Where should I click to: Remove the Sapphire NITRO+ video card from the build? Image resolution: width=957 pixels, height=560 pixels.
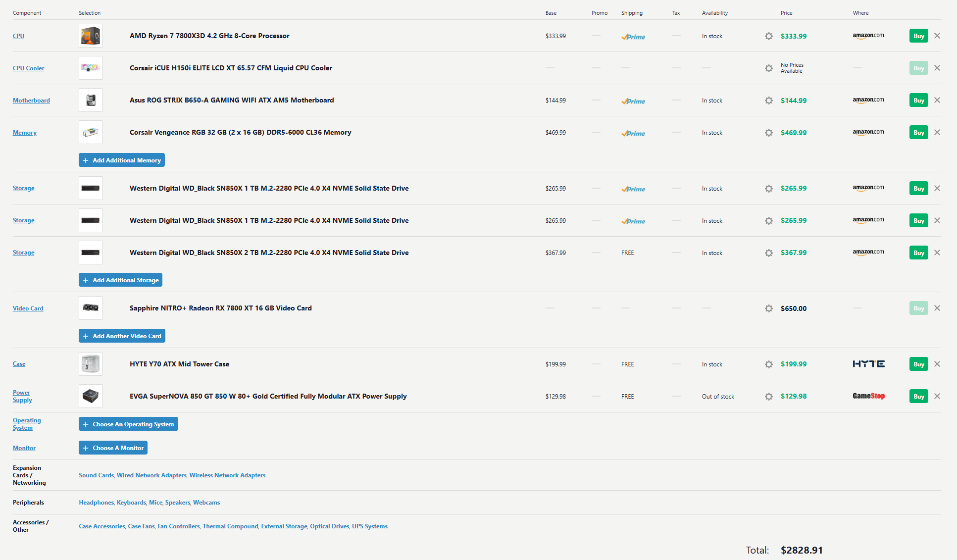click(x=937, y=308)
